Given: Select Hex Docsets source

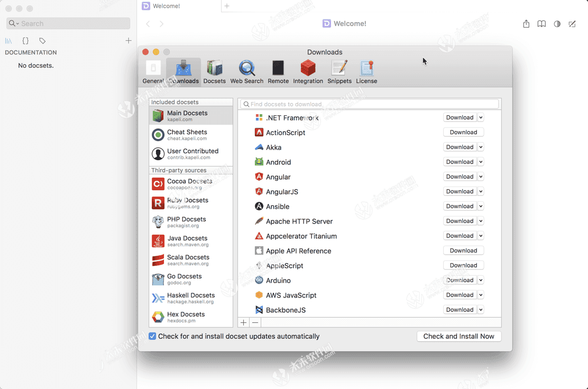Looking at the screenshot, I should (x=191, y=317).
